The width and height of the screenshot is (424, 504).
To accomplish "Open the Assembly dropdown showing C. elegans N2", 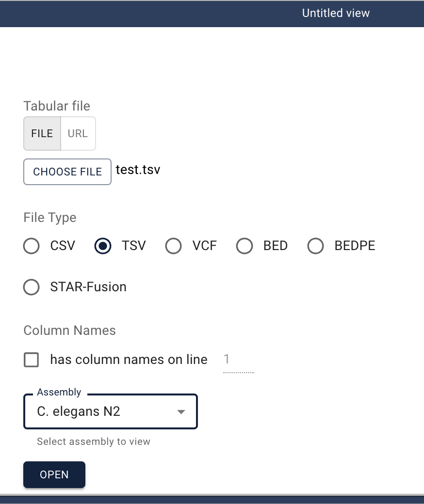I will pos(104,411).
